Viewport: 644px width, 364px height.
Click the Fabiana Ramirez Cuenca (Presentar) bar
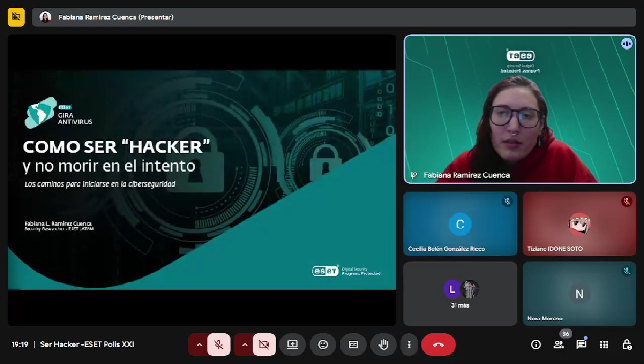point(334,17)
